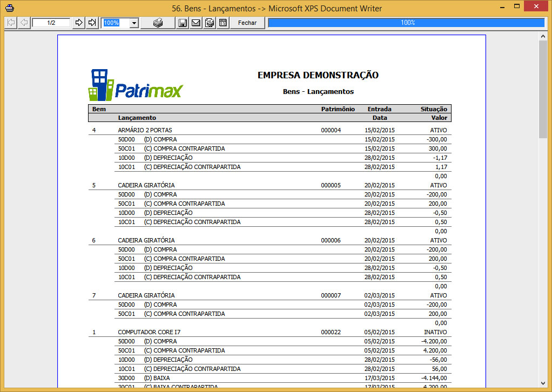Click the blue 100% progress bar
The width and height of the screenshot is (552, 392).
point(407,23)
